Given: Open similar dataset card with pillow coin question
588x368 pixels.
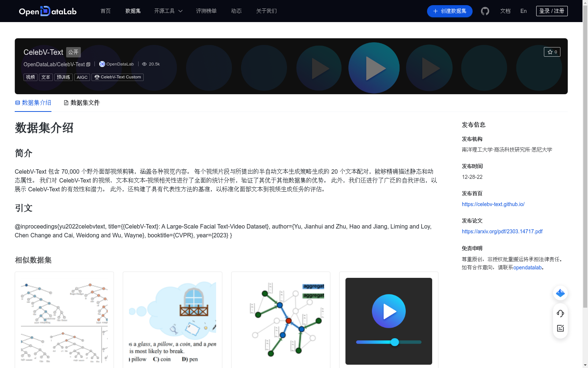Looking at the screenshot, I should pos(172,320).
